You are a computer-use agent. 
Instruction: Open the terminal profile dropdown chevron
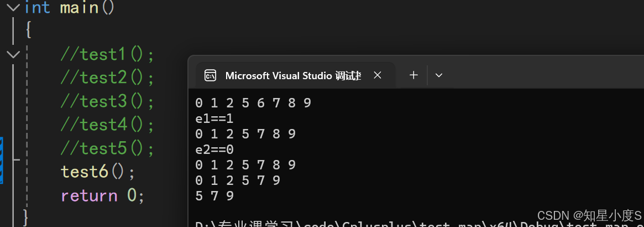(x=439, y=75)
